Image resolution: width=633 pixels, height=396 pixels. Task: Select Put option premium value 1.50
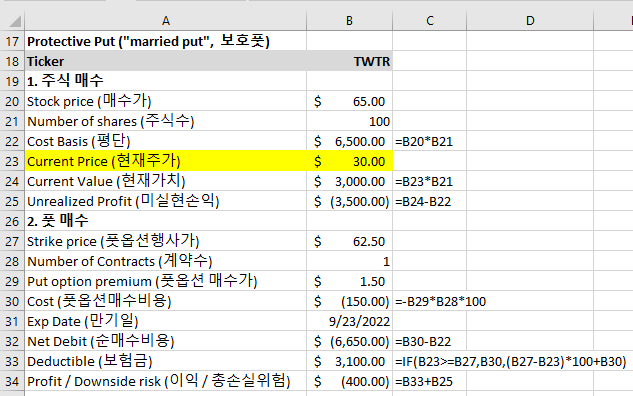click(x=349, y=281)
